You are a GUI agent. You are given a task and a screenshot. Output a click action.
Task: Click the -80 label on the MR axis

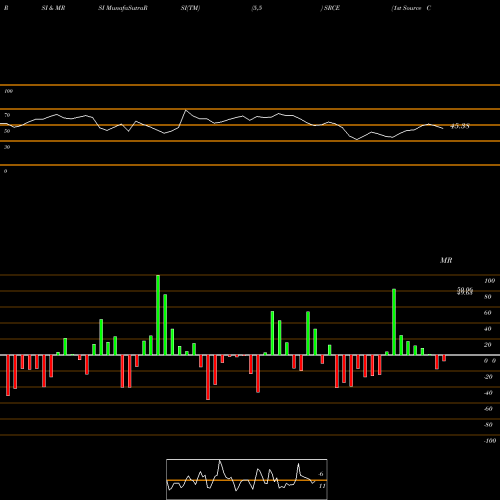pyautogui.click(x=488, y=425)
